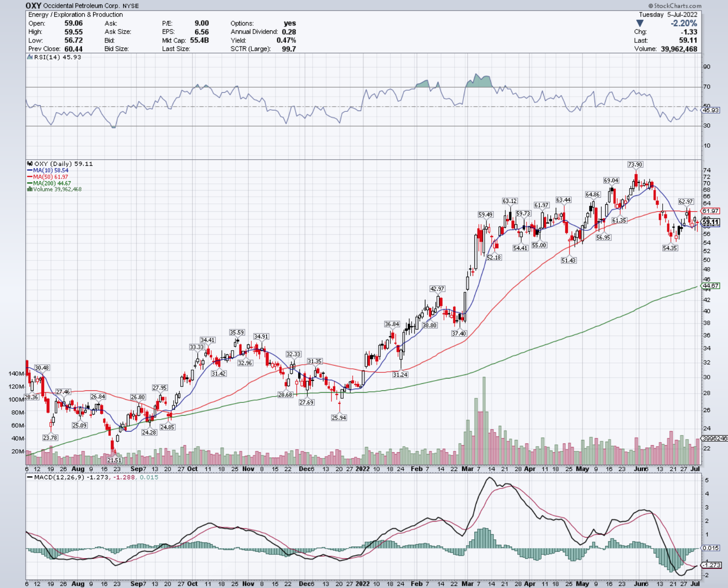This screenshot has width=728, height=588.
Task: Click the 73.90 peak price label
Action: [635, 164]
